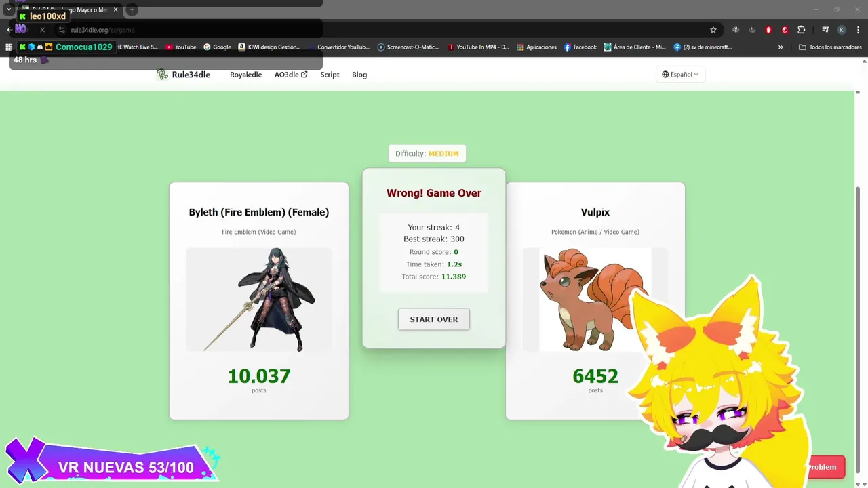The height and width of the screenshot is (488, 868).
Task: Open the Chrome profile avatar K
Action: point(842,30)
